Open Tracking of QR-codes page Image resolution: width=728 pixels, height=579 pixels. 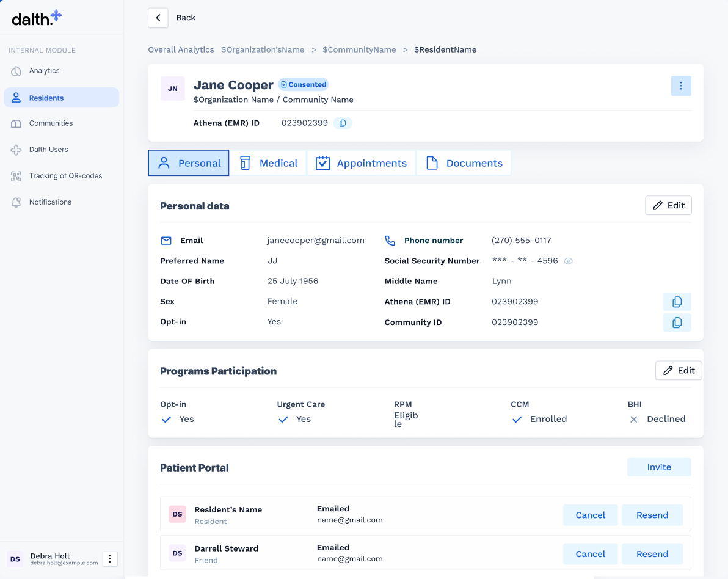pos(65,176)
